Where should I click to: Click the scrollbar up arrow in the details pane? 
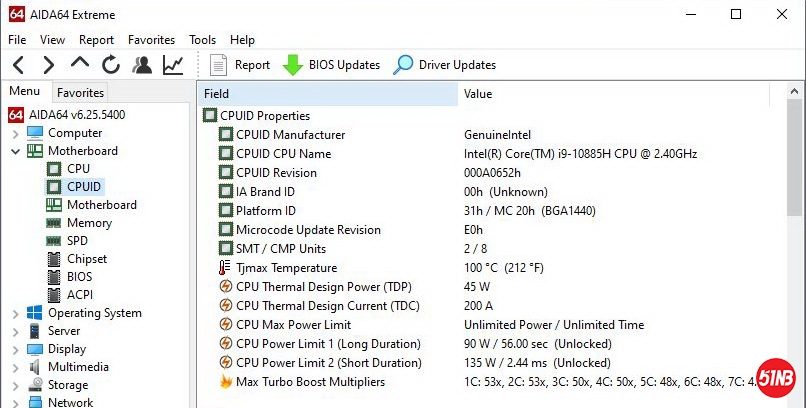pos(795,92)
